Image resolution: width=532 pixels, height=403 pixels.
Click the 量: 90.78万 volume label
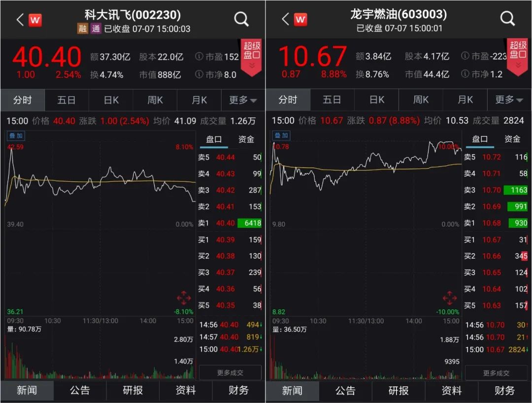[24, 330]
